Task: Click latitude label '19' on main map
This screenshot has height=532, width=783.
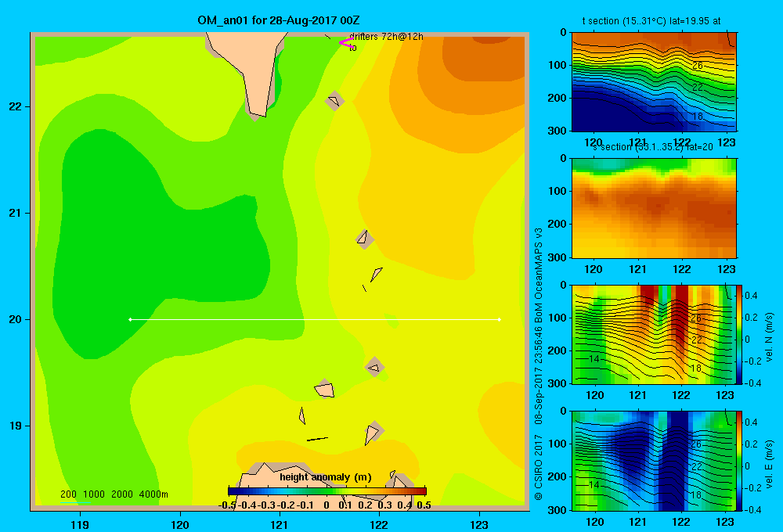Action: click(x=16, y=426)
